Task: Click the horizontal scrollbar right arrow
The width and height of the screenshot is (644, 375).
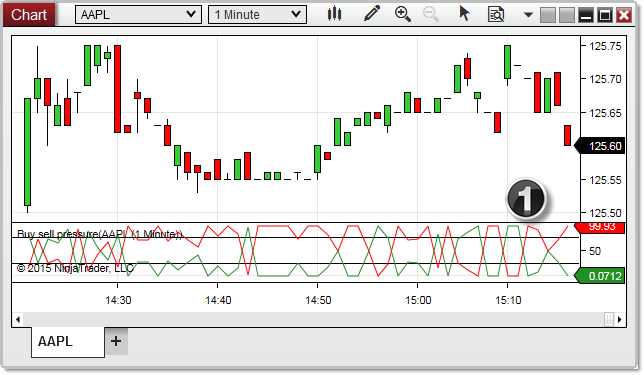Action: (x=620, y=319)
